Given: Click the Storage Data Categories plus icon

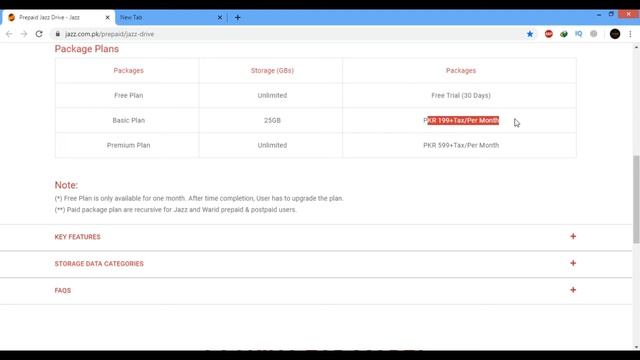Looking at the screenshot, I should pos(573,263).
